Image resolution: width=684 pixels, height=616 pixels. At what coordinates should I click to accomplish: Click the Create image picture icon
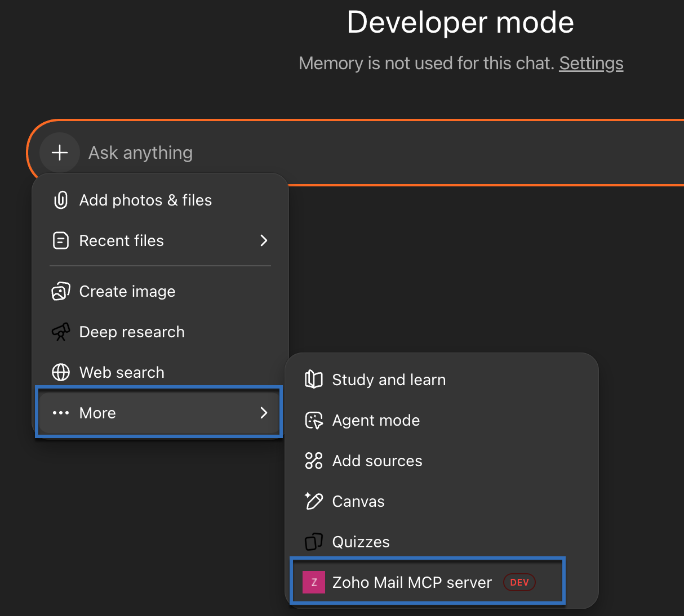point(61,291)
